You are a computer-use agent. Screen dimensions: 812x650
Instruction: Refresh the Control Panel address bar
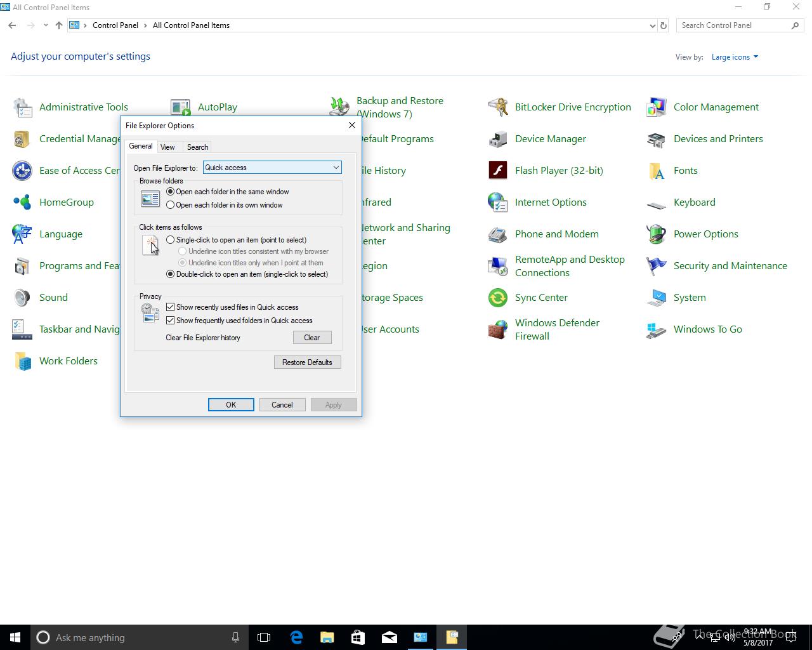[x=664, y=25]
